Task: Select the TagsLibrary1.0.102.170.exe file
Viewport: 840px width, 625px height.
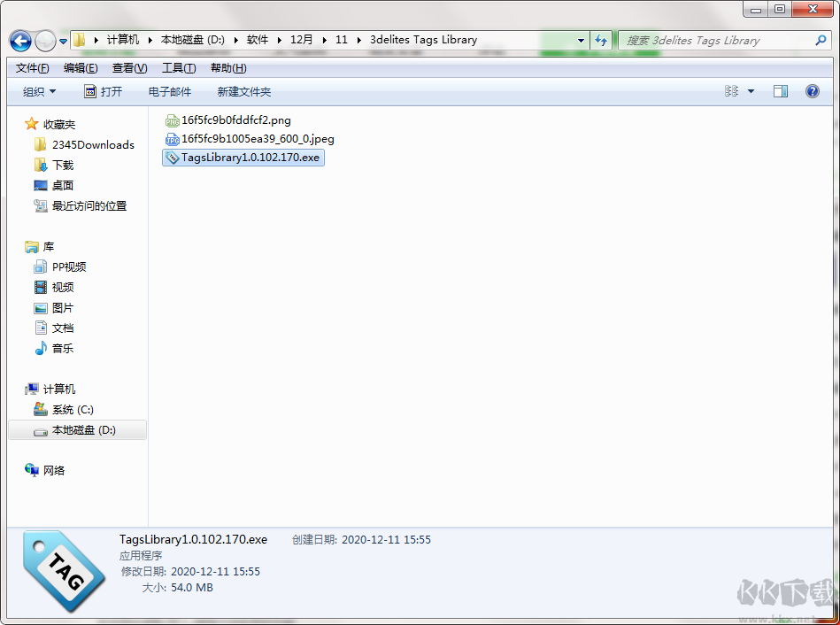Action: [x=250, y=158]
